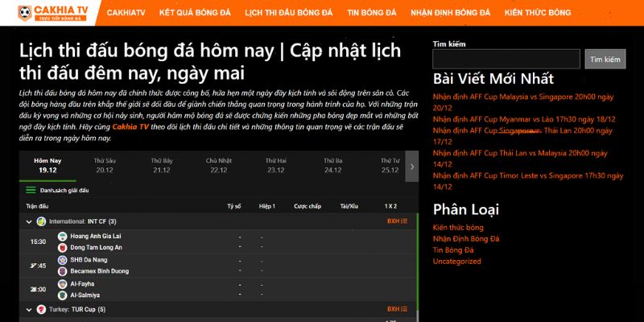Open the Tin Bóng Đá category link
Viewport: 644px width, 322px height.
[x=453, y=250]
